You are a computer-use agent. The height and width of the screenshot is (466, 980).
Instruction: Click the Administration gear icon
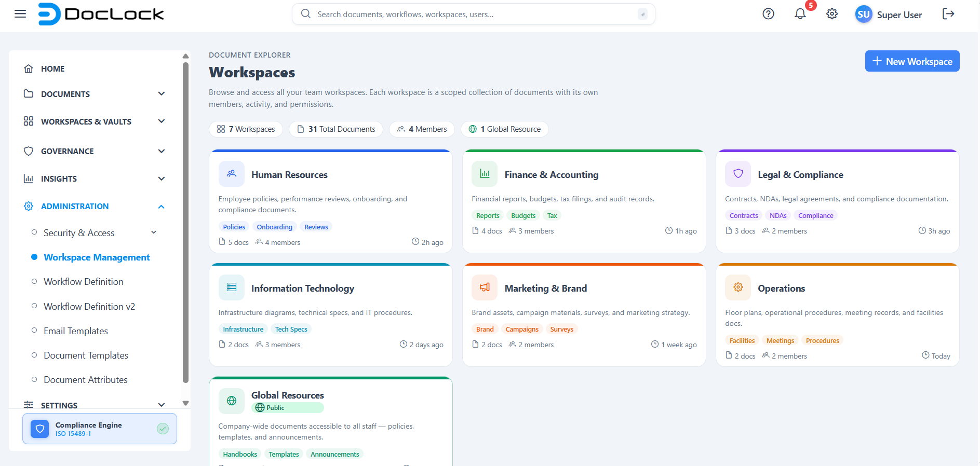click(29, 206)
